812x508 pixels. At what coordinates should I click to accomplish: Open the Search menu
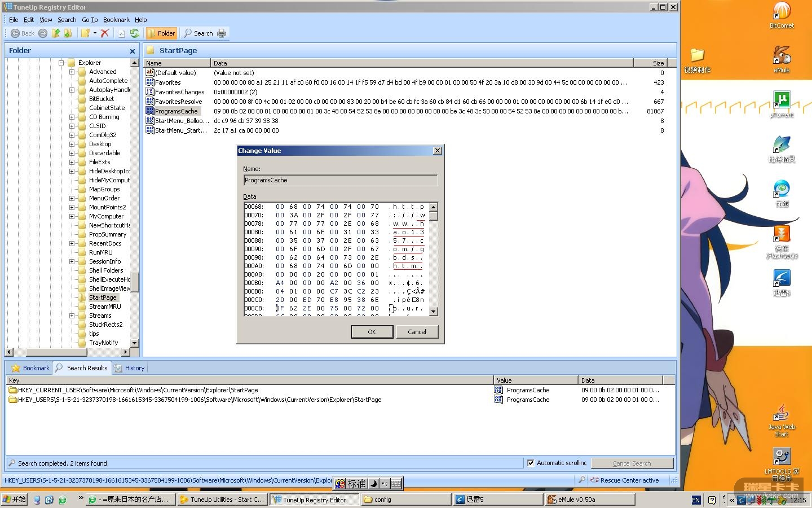point(67,20)
